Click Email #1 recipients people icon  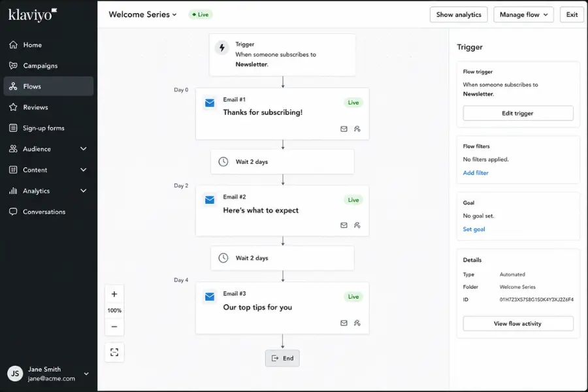357,129
